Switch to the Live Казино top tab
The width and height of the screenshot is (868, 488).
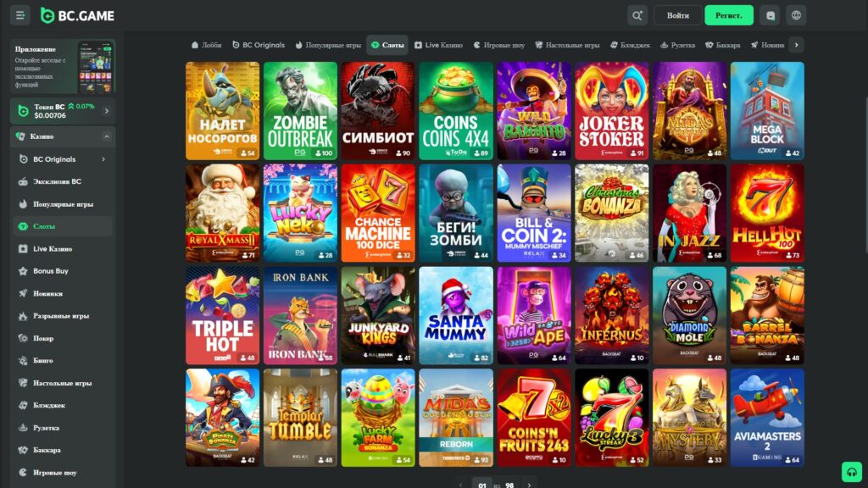pyautogui.click(x=438, y=45)
